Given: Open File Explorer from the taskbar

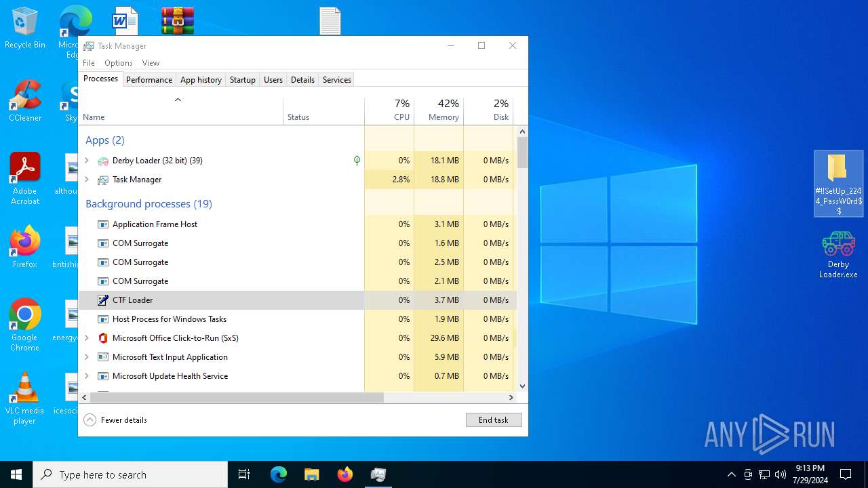Looking at the screenshot, I should [x=312, y=474].
